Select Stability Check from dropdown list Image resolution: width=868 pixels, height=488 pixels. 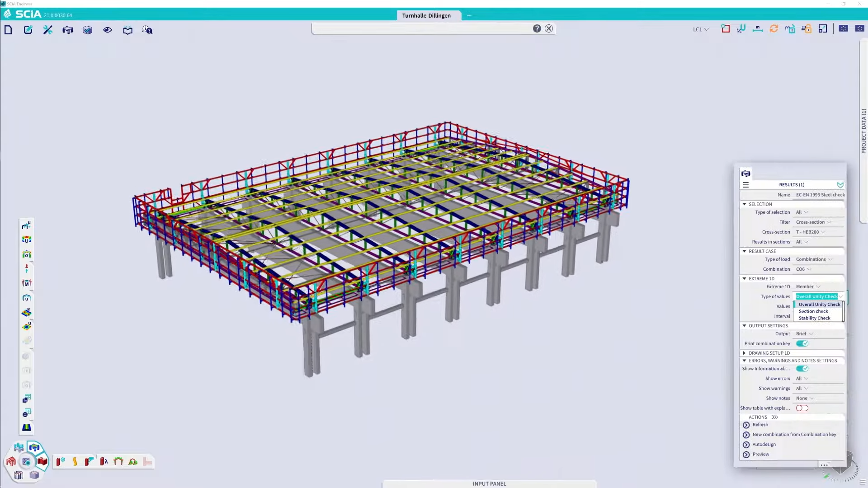point(814,318)
